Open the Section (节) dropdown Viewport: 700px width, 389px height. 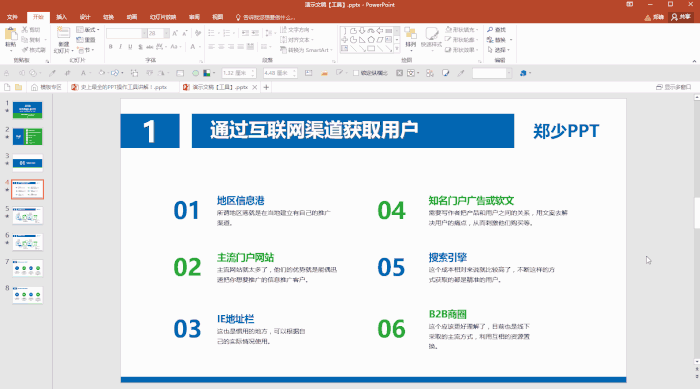[x=86, y=50]
